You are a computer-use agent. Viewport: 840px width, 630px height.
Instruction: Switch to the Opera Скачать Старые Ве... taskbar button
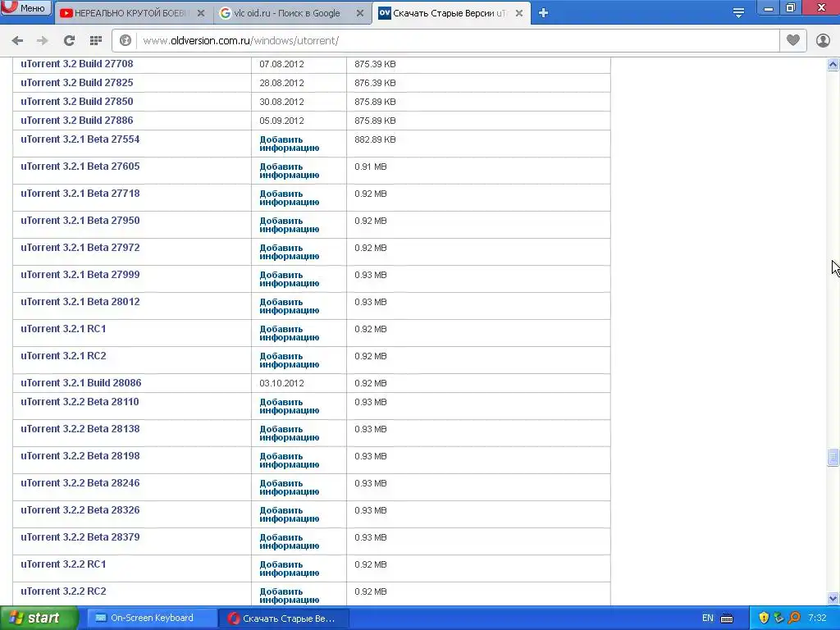coord(284,619)
